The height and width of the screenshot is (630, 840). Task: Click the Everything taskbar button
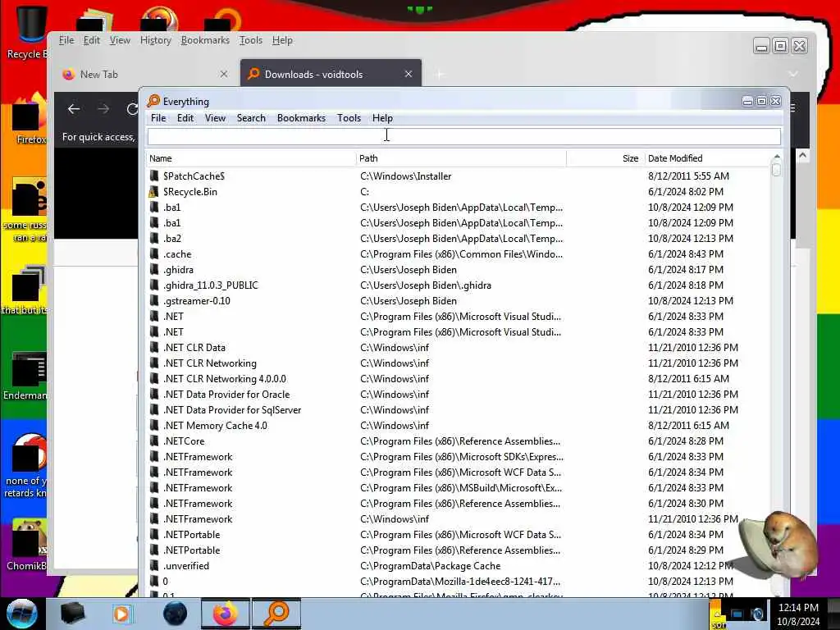[276, 614]
